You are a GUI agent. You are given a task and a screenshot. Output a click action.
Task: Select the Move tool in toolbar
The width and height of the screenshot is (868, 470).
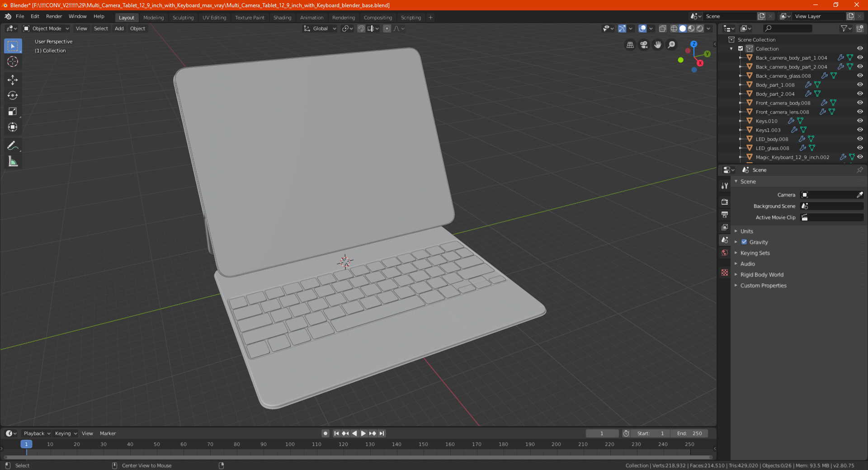tap(13, 80)
